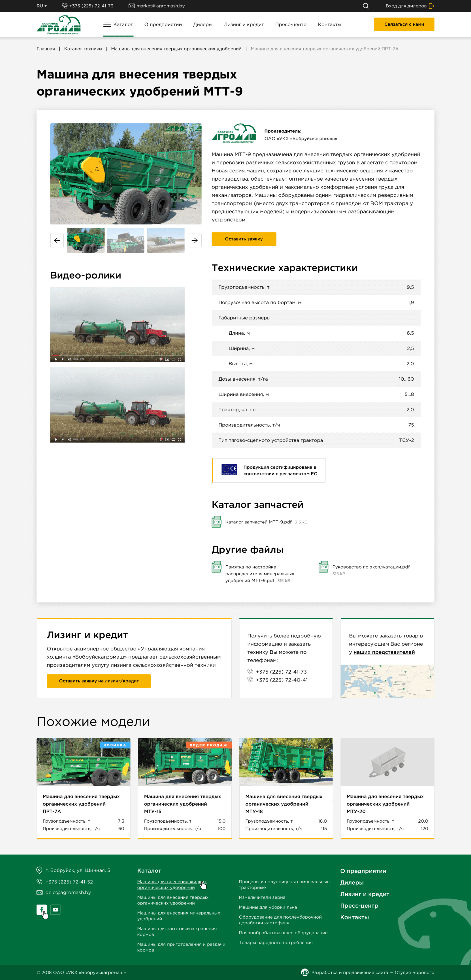Open footer link 'Товары народного потребления'
The height and width of the screenshot is (980, 471).
coord(275,942)
